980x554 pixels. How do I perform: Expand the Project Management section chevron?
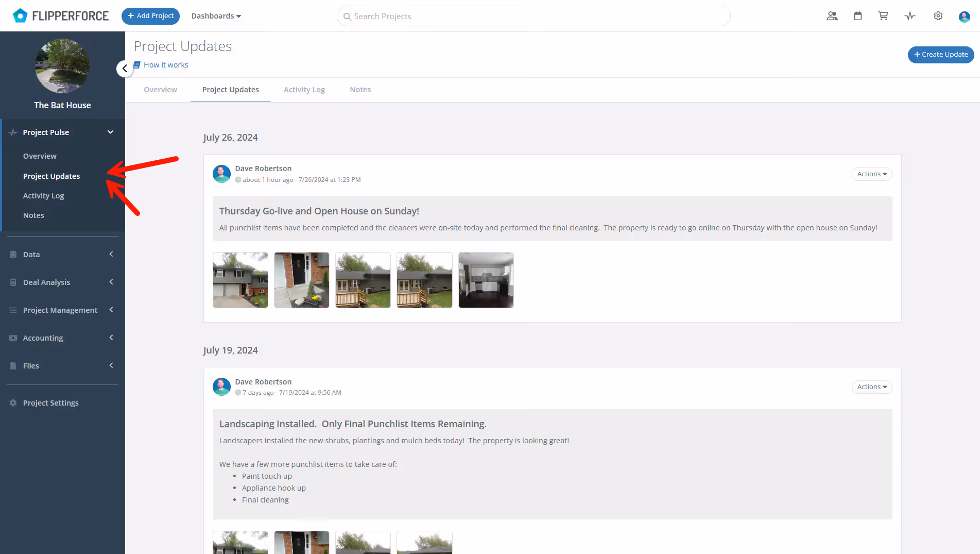pos(111,310)
